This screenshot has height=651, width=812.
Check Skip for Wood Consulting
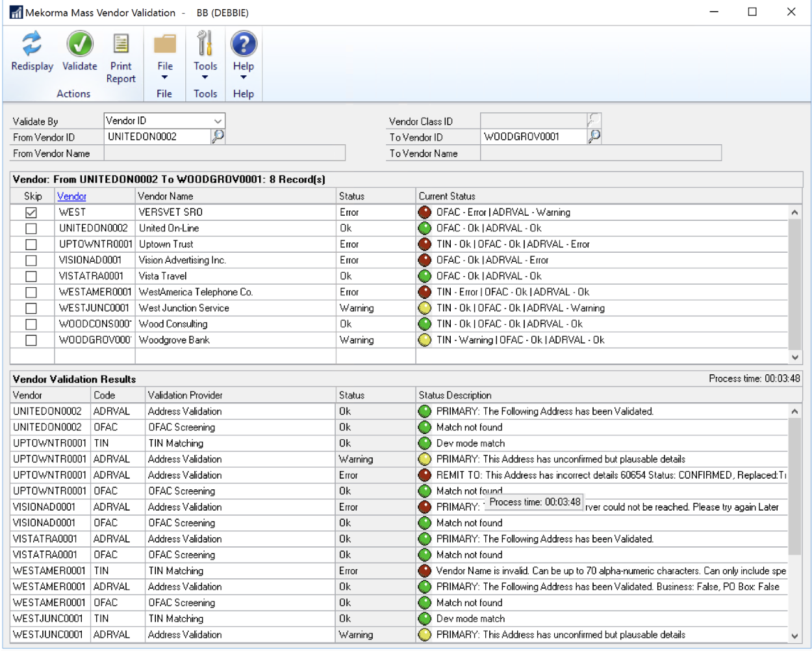[31, 324]
